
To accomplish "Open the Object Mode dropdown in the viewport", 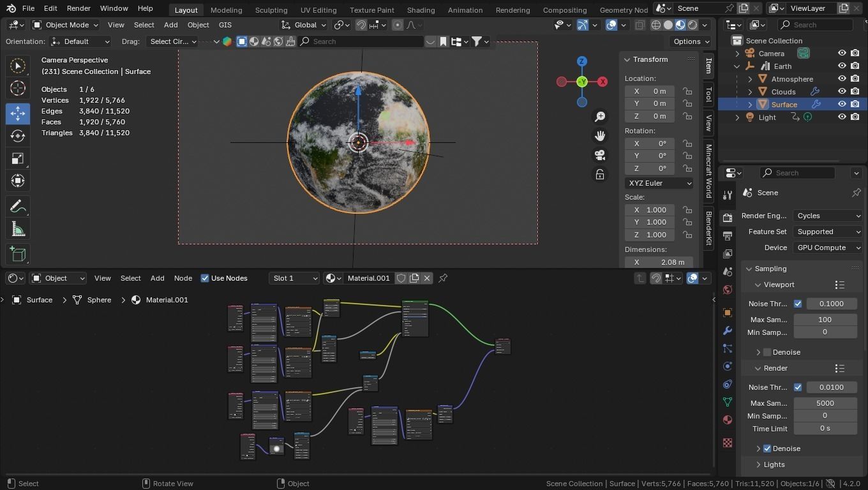I will click(65, 25).
